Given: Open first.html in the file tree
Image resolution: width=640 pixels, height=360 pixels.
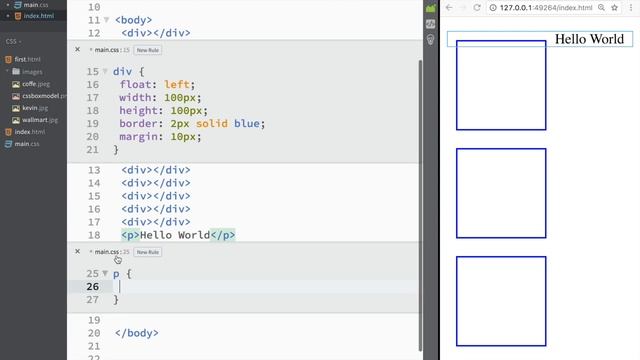Looking at the screenshot, I should (x=27, y=60).
